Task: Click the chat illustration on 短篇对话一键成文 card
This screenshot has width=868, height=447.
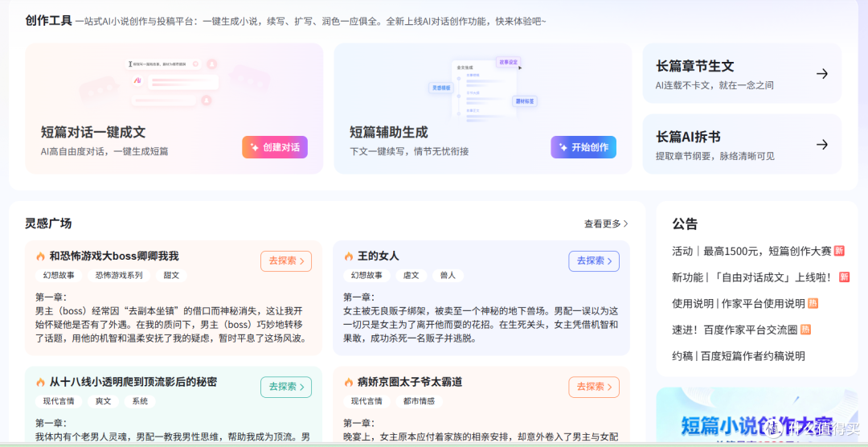Action: [174, 83]
